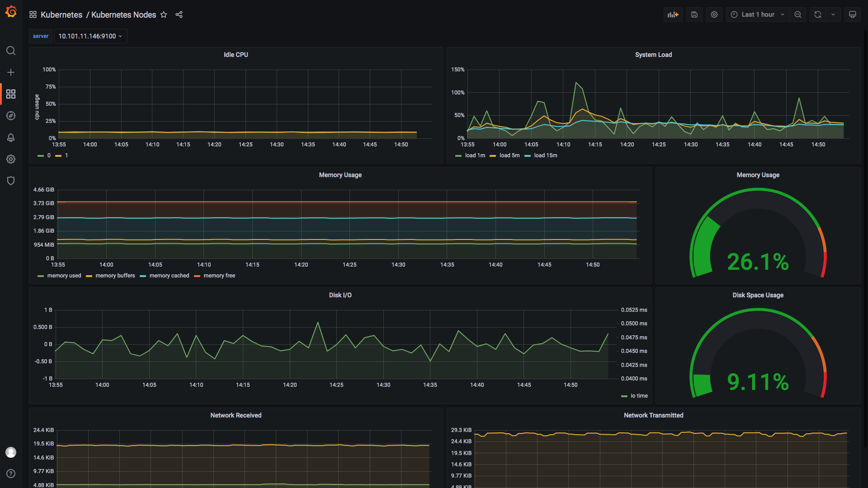Open the user profile avatar
Screen dimensions: 868x488
pos(11,452)
